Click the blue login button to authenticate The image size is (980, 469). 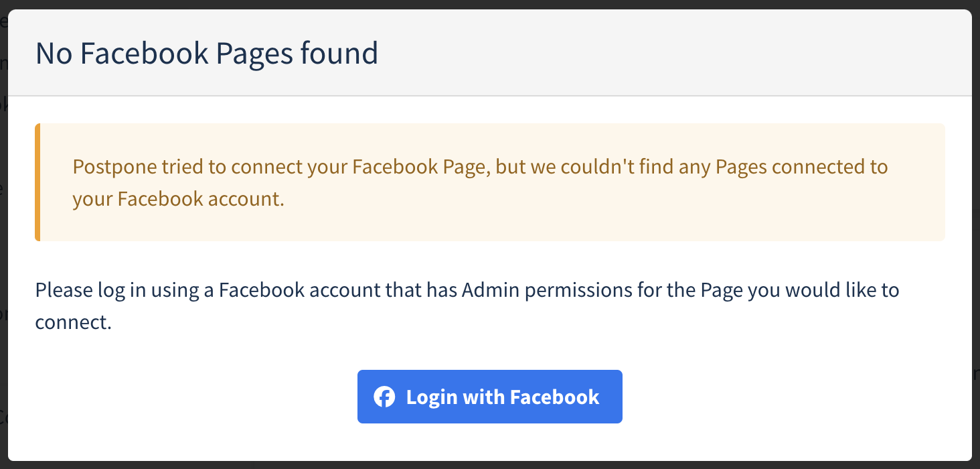(x=489, y=397)
